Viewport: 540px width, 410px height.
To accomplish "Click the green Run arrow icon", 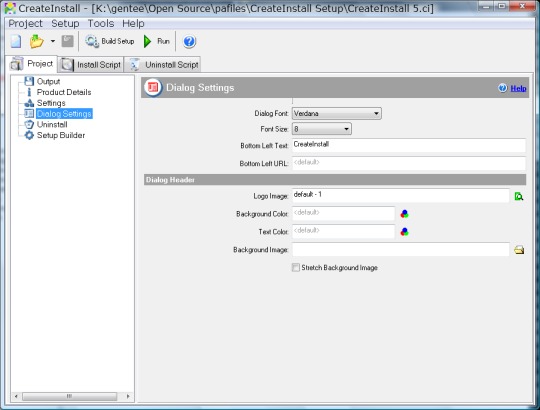I will tap(147, 41).
